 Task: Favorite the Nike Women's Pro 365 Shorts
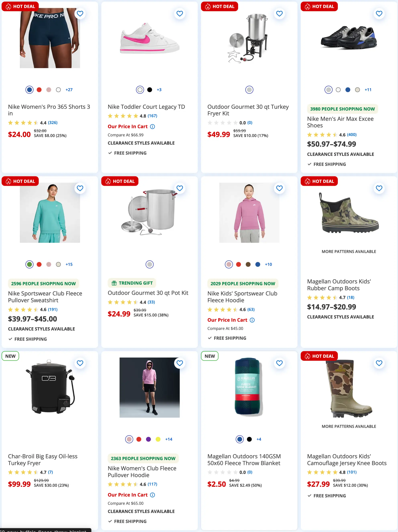coord(80,14)
